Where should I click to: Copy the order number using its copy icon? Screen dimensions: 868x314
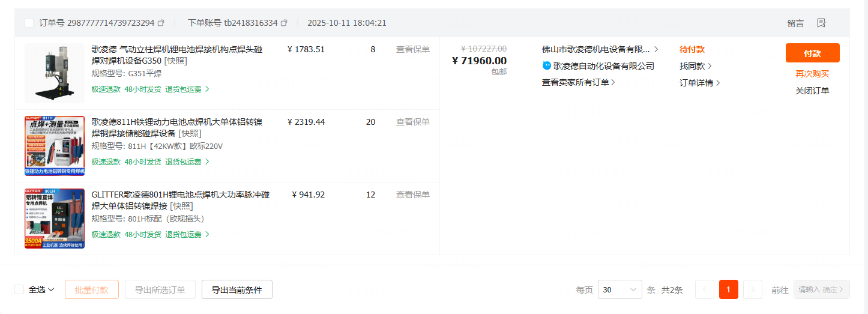pos(161,23)
